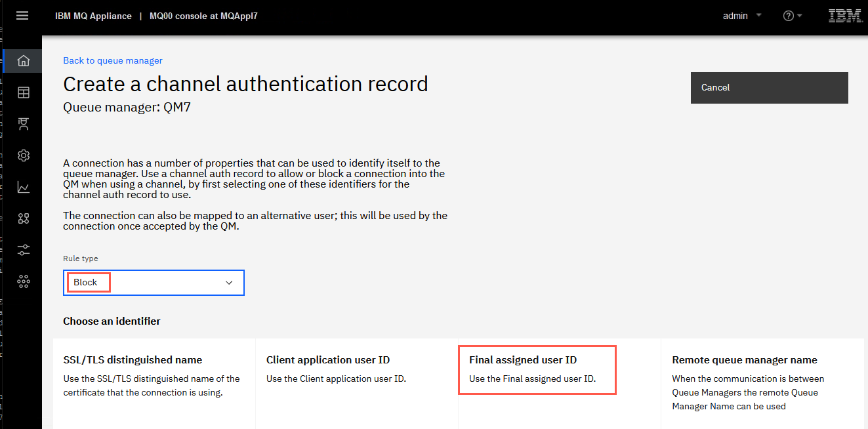This screenshot has height=429, width=868.
Task: Open the help question mark menu
Action: [793, 16]
